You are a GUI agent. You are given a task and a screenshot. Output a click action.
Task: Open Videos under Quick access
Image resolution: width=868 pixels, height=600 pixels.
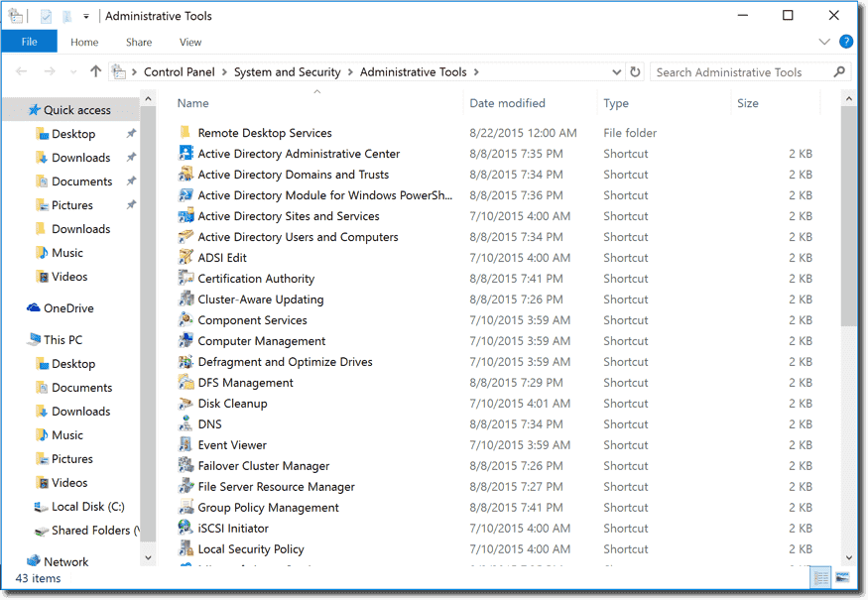pos(69,277)
